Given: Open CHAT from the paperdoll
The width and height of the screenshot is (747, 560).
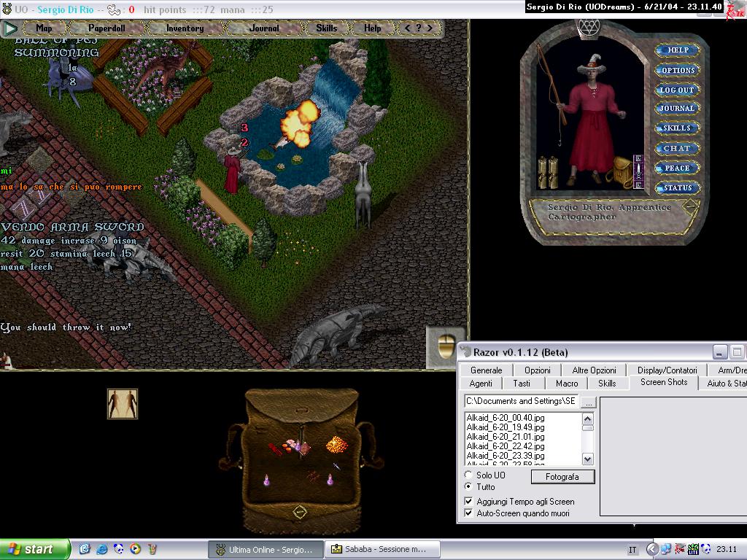Looking at the screenshot, I should 677,148.
